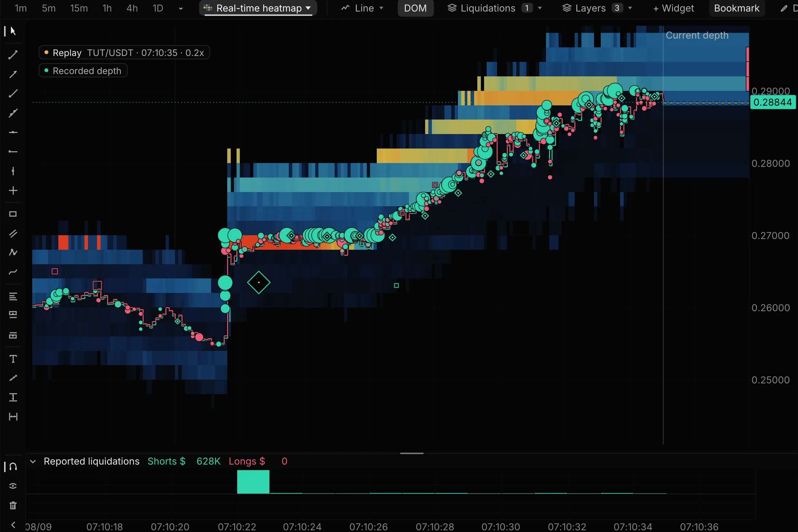Toggle drawings visibility eye icon
Viewport: 798px width, 532px height.
tap(13, 486)
